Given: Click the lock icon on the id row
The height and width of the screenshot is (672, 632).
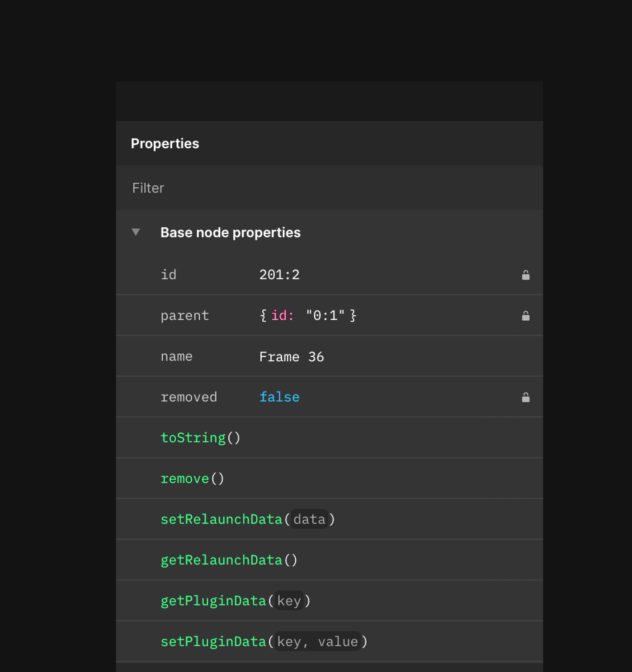Looking at the screenshot, I should [x=526, y=275].
